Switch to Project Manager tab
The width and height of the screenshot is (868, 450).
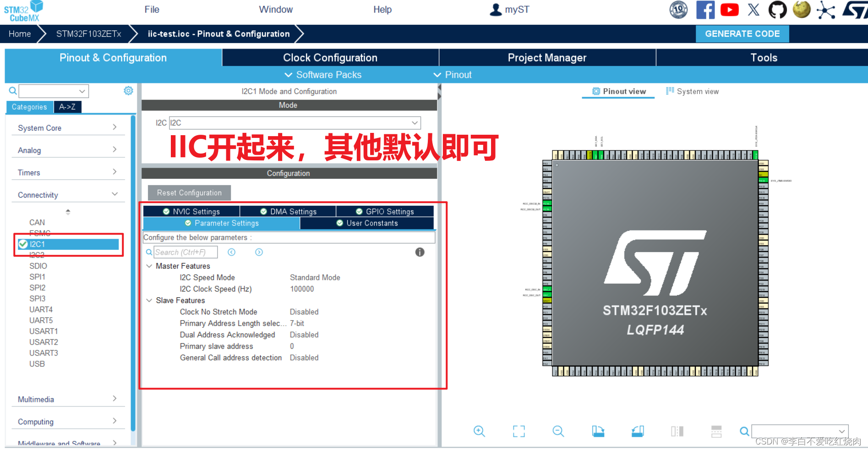pos(547,58)
